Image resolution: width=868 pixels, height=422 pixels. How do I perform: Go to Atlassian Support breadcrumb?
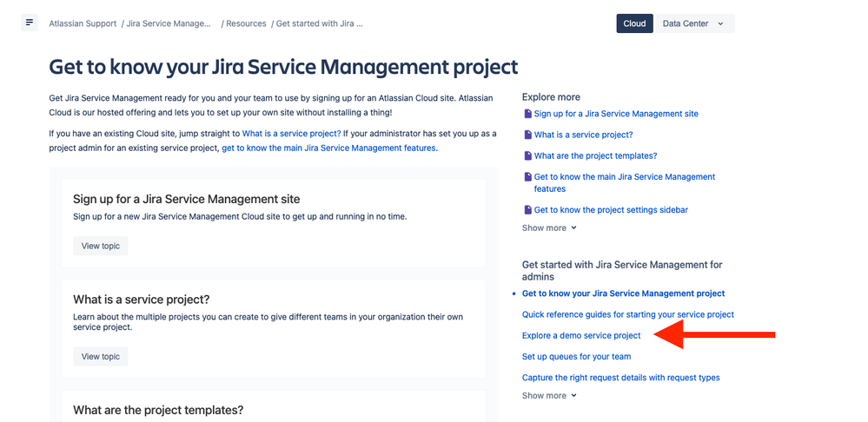(83, 23)
